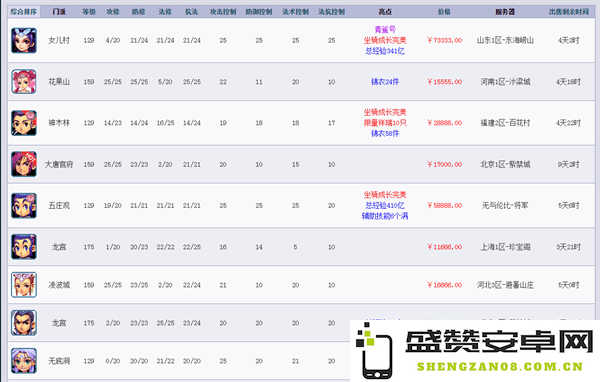Click server 北京1区-紫禁城
600x382 pixels.
[x=505, y=164]
